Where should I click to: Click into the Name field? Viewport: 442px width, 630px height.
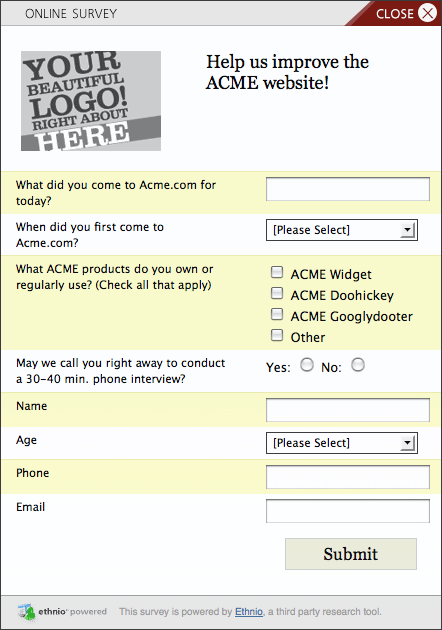(x=348, y=410)
